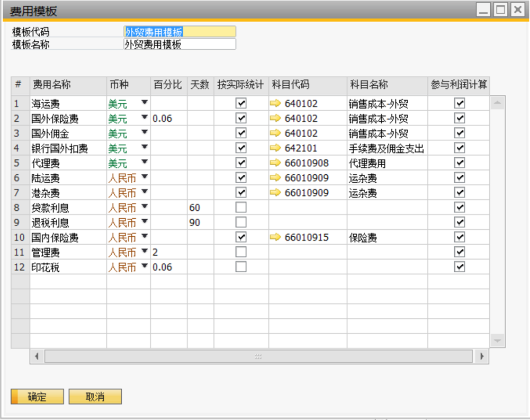Open currency dropdown for 国外佣金

click(x=145, y=132)
